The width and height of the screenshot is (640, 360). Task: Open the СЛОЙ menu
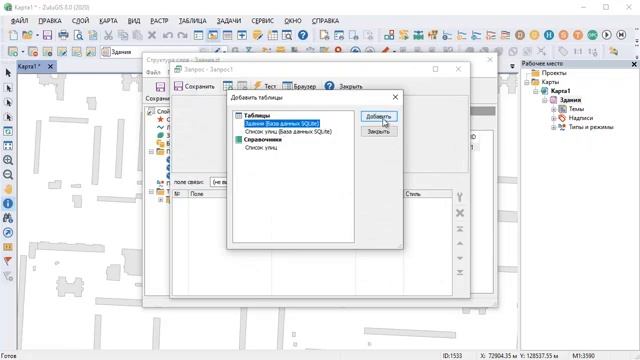point(80,21)
